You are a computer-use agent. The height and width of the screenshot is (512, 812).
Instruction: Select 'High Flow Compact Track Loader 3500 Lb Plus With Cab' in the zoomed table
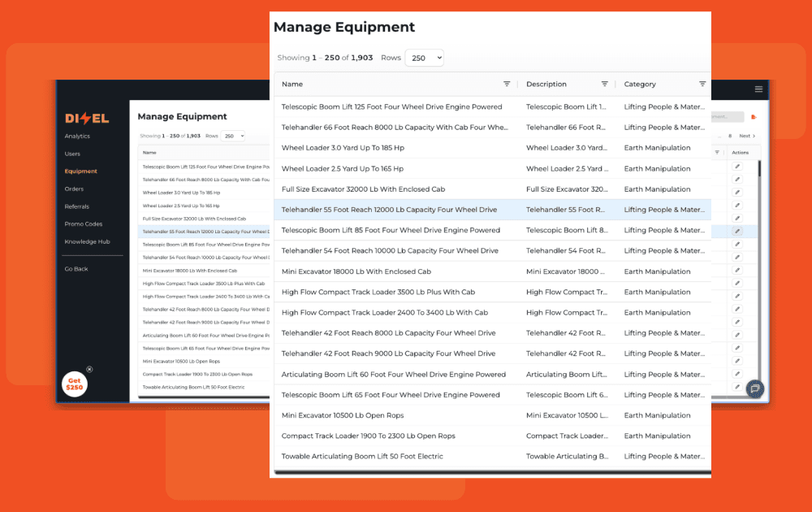[378, 292]
